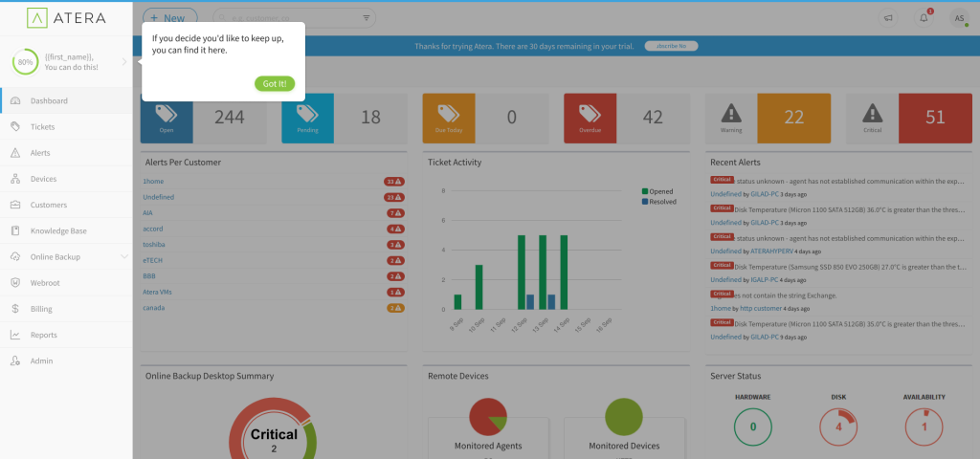
Task: Open the notifications bell icon
Action: 924,18
